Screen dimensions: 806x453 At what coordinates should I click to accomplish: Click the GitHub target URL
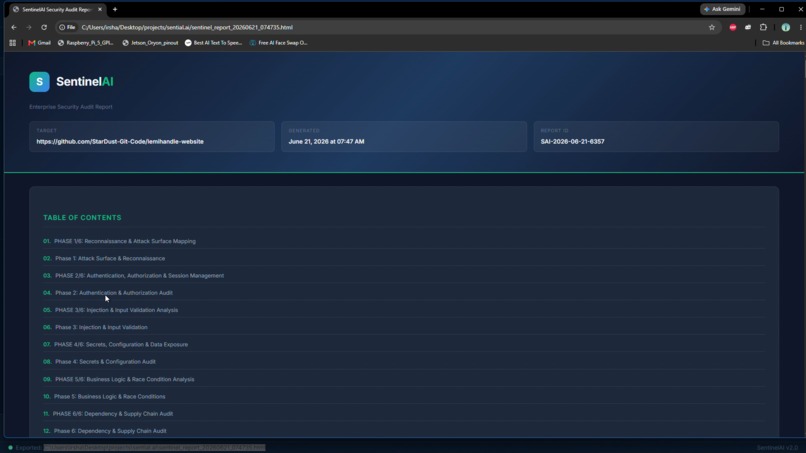point(120,141)
